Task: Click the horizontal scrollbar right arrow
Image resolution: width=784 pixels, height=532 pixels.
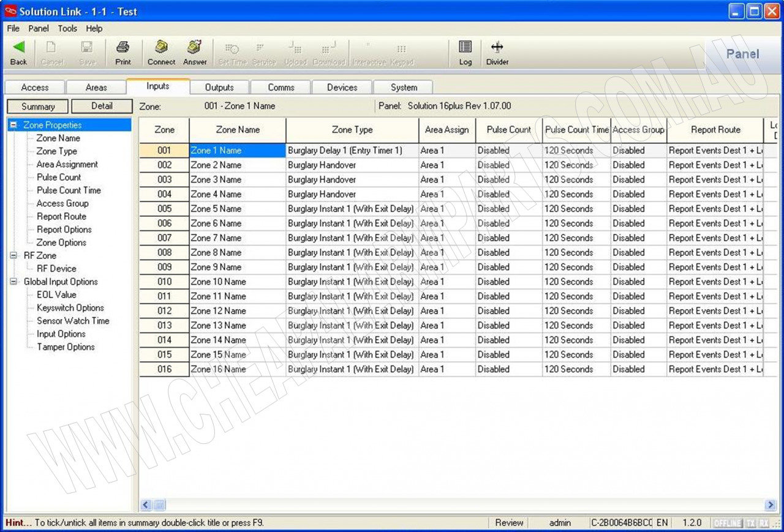Action: click(x=771, y=505)
